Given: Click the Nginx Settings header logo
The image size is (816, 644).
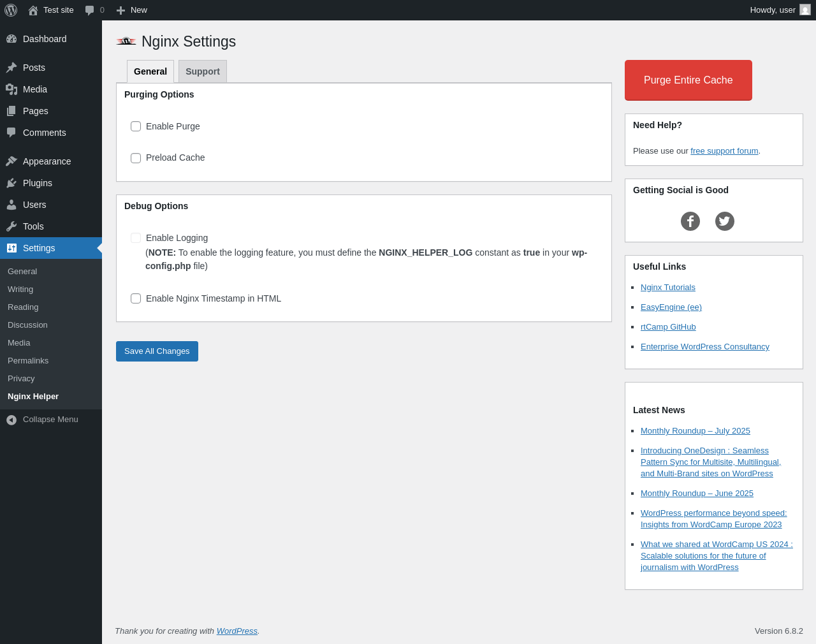Looking at the screenshot, I should pyautogui.click(x=126, y=41).
